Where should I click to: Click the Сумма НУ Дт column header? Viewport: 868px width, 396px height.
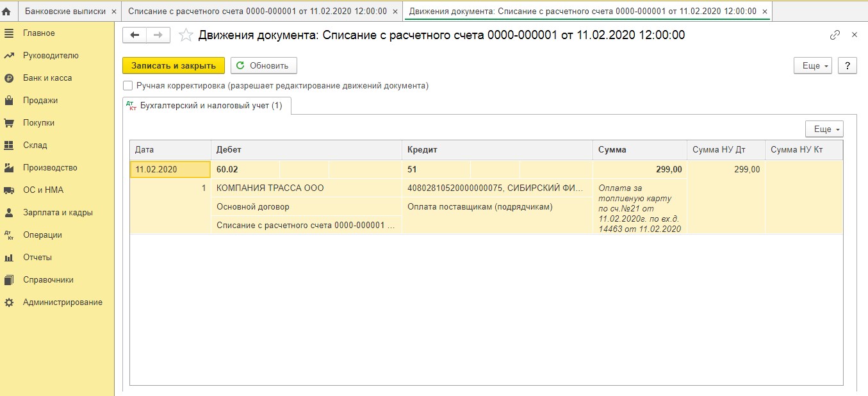point(726,150)
